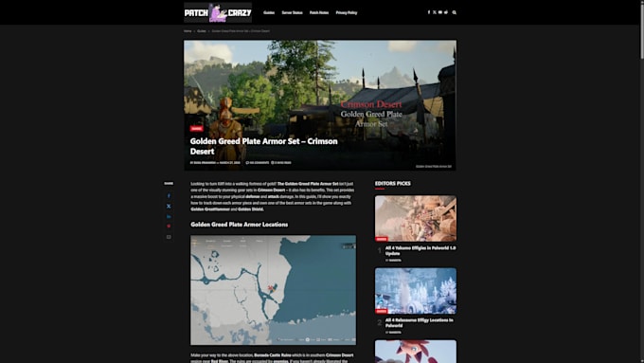Click the Golden Greed Plate Armor Locations heading
This screenshot has height=363, width=644.
pyautogui.click(x=239, y=225)
